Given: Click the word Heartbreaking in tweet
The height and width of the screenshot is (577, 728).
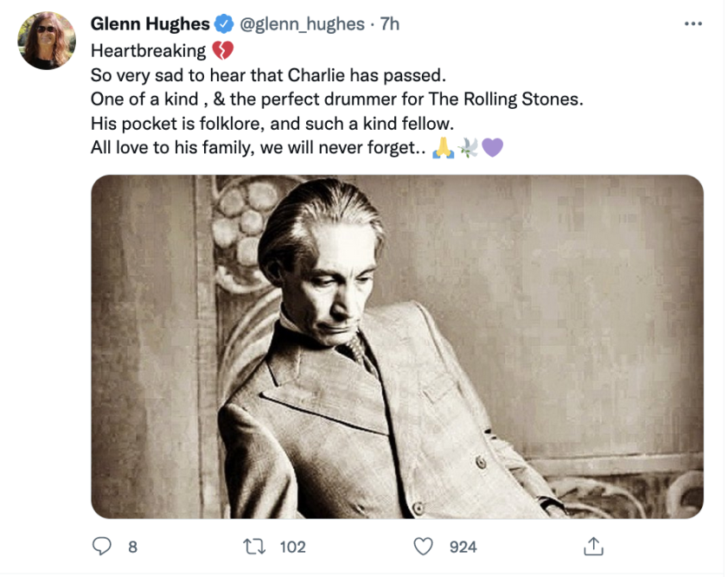Looking at the screenshot, I should pyautogui.click(x=148, y=50).
